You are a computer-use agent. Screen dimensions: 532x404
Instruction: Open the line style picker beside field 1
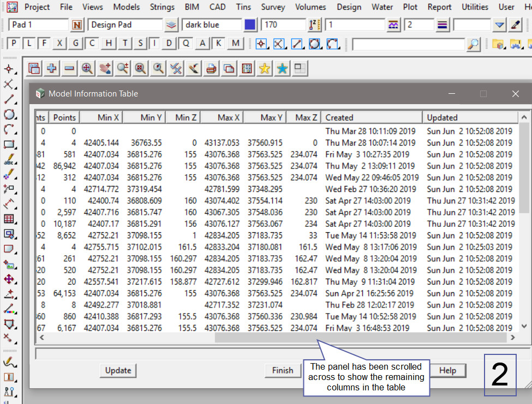[393, 25]
